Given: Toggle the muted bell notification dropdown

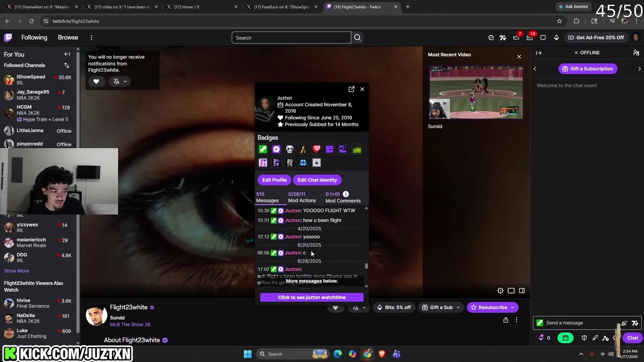Looking at the screenshot, I should tap(119, 81).
